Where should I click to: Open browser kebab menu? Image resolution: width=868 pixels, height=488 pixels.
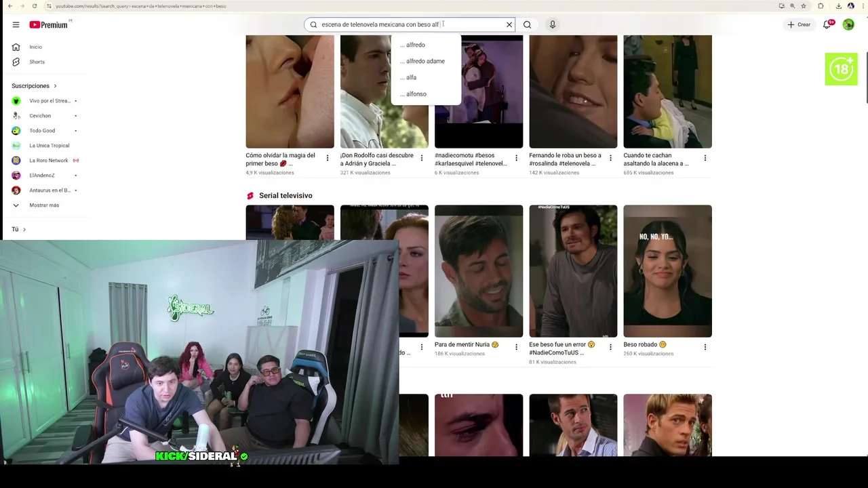pyautogui.click(x=862, y=6)
